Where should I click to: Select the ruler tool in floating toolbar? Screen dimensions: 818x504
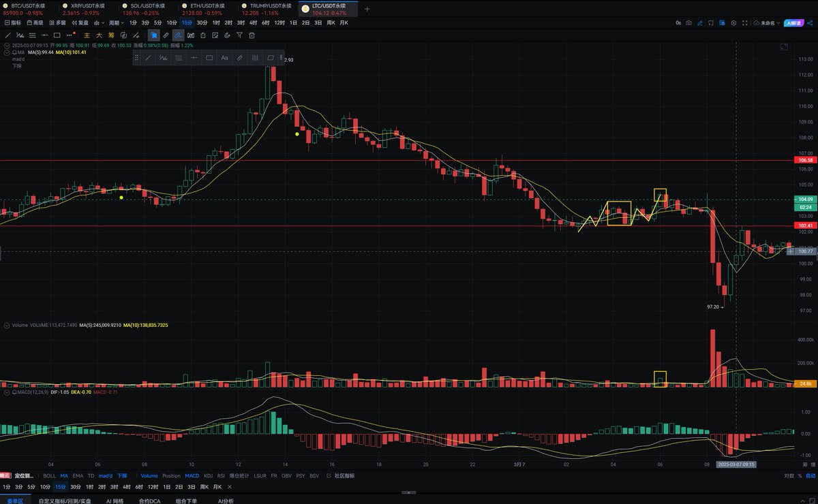239,58
